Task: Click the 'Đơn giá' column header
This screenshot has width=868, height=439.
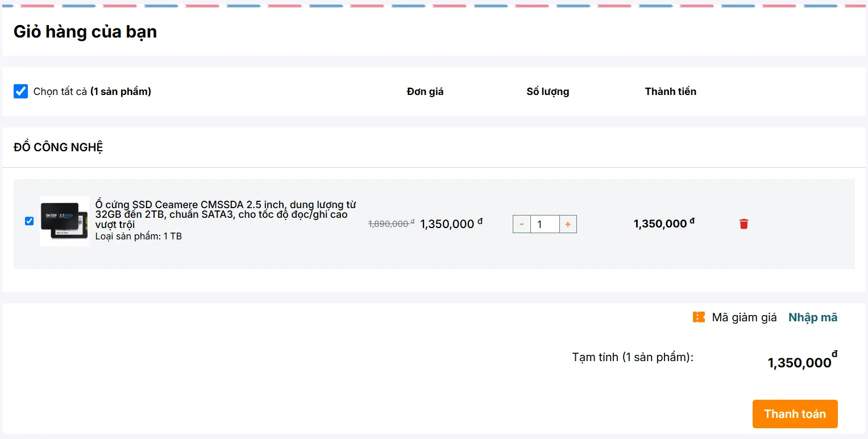Action: click(425, 92)
